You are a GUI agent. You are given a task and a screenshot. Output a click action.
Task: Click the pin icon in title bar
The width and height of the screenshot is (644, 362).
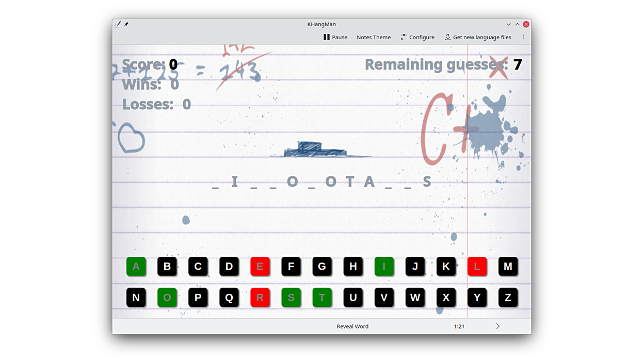click(x=126, y=24)
